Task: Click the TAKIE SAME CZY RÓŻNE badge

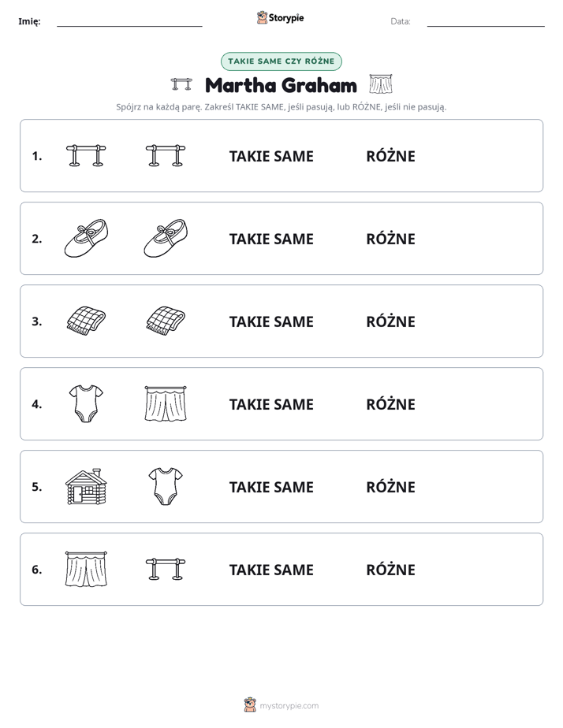Action: 281,61
